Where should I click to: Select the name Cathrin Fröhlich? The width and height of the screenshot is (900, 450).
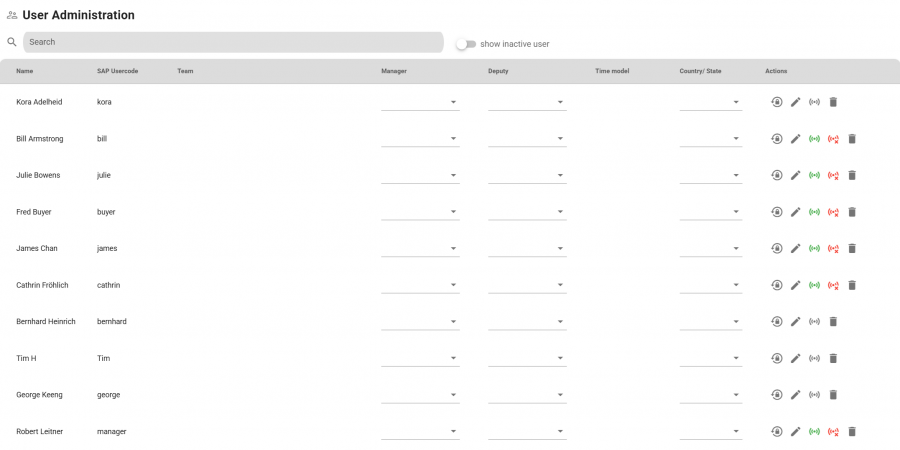pyautogui.click(x=42, y=285)
